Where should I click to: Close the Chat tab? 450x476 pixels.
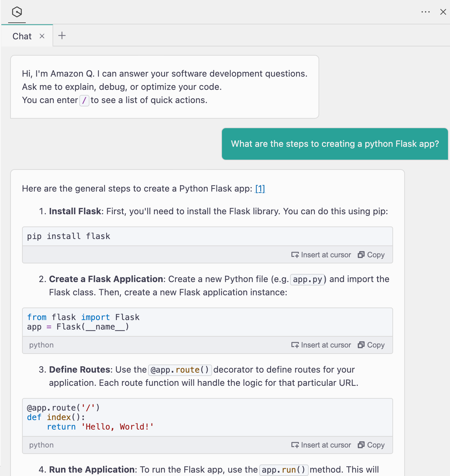[x=42, y=36]
